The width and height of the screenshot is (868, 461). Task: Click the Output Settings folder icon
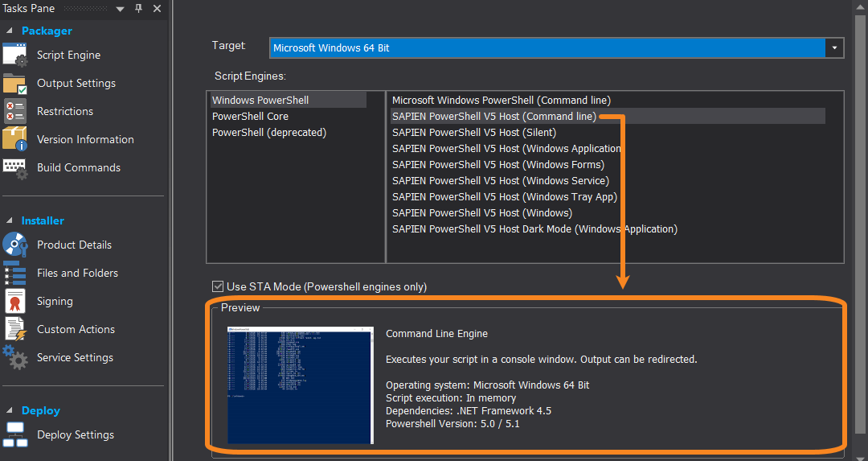(x=15, y=83)
